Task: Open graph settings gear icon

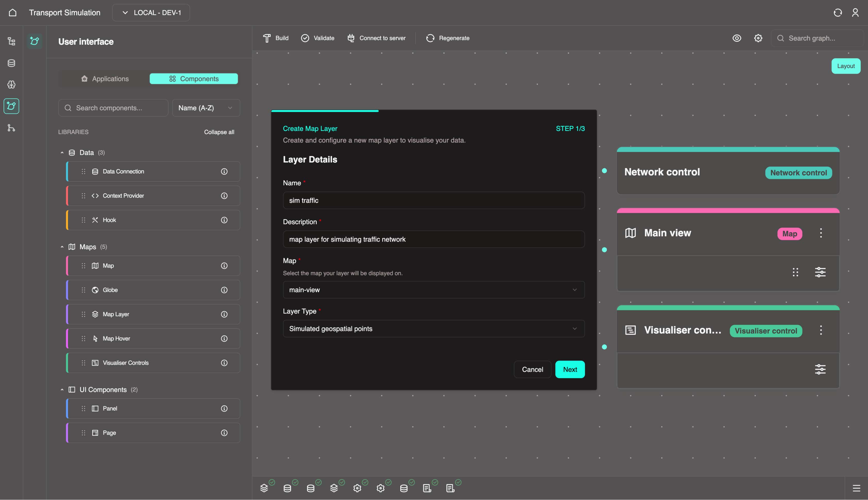Action: [x=758, y=38]
